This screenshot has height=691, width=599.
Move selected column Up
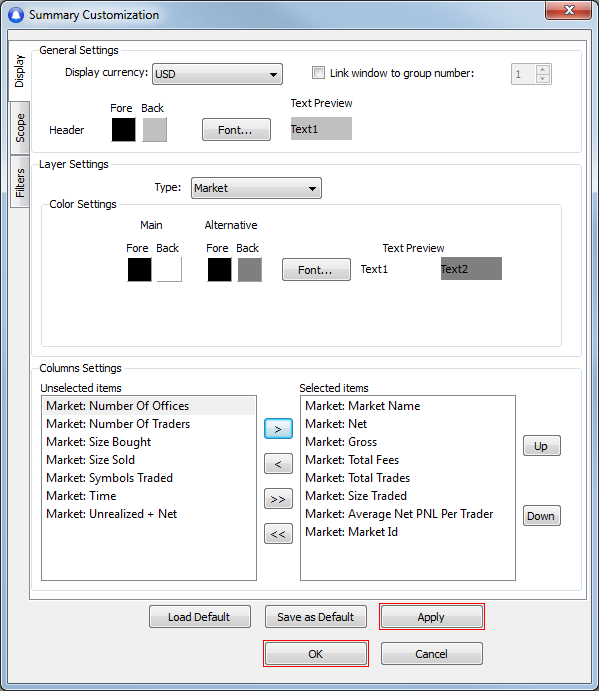(542, 446)
